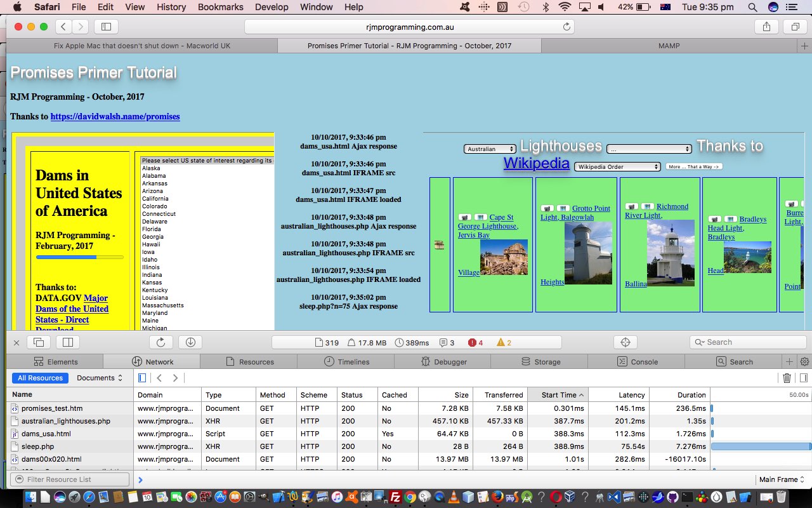Toggle the details sidebar icon beside trash

coord(803,378)
